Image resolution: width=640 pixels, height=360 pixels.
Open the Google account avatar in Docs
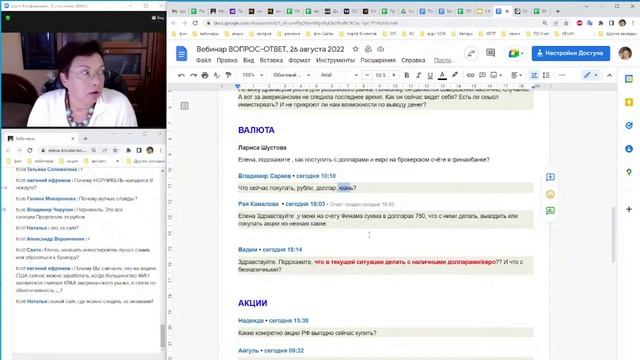(625, 53)
